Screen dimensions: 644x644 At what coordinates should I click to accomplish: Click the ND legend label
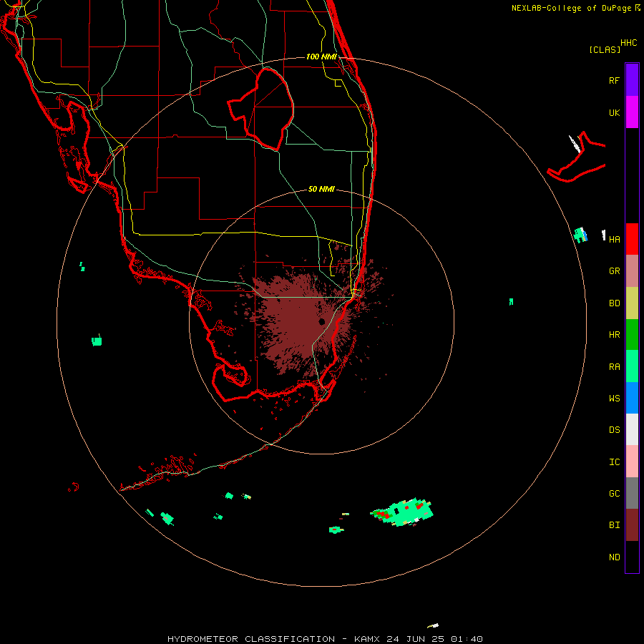pos(614,557)
